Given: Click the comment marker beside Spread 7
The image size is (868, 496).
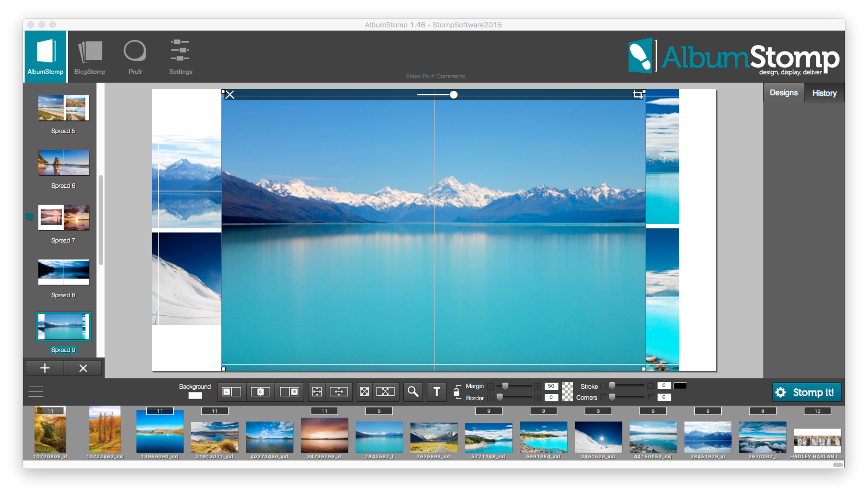Looking at the screenshot, I should 30,217.
